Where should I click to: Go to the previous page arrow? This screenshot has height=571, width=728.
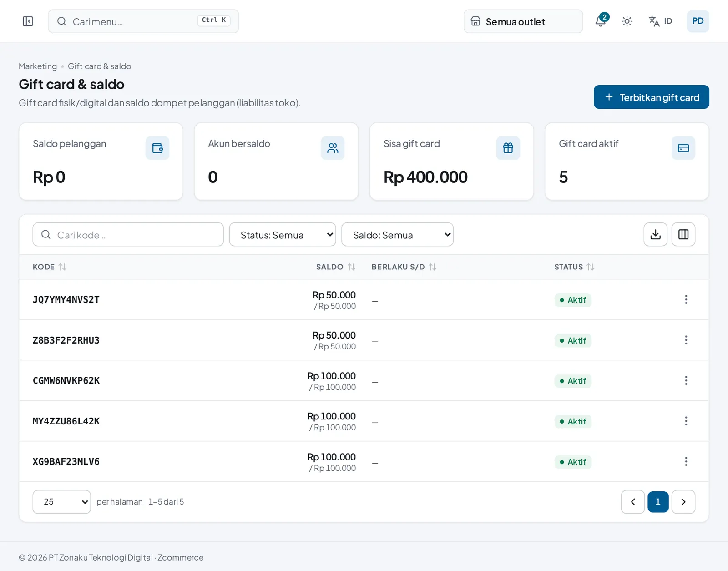tap(633, 502)
